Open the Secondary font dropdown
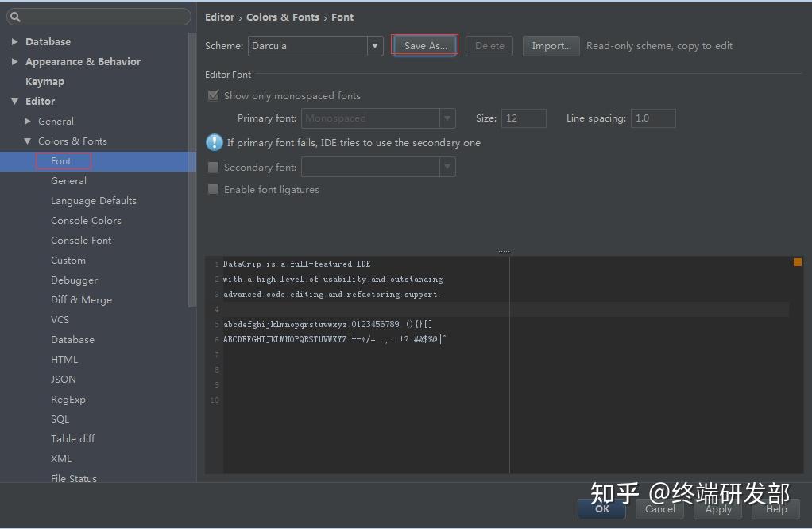Viewport: 812px width, 529px height. [447, 167]
